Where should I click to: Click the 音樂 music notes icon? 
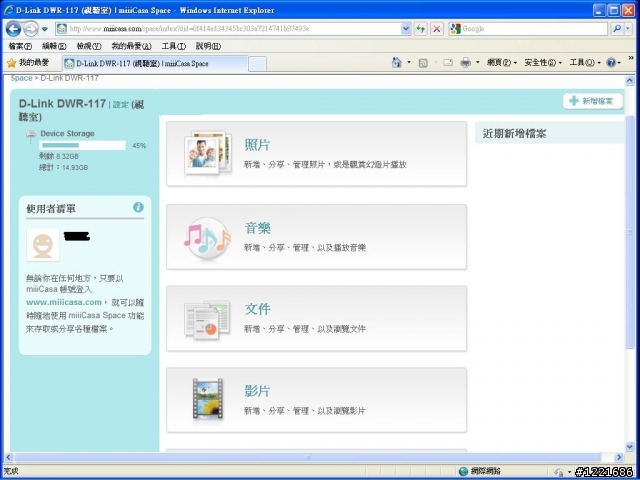[207, 239]
